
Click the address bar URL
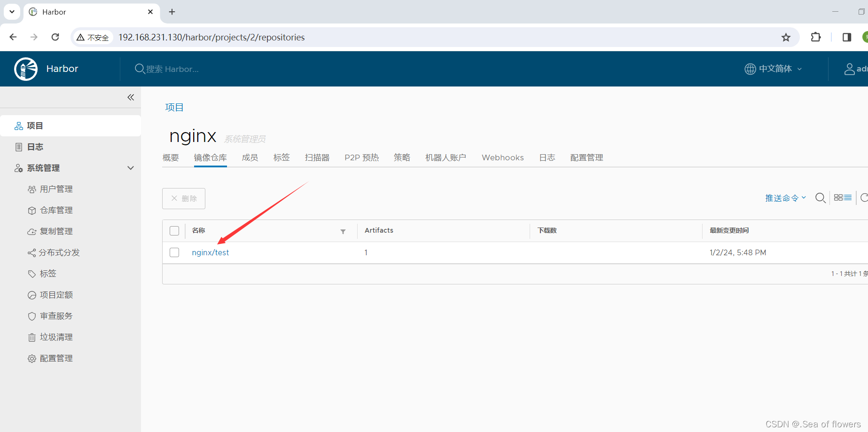pyautogui.click(x=211, y=37)
